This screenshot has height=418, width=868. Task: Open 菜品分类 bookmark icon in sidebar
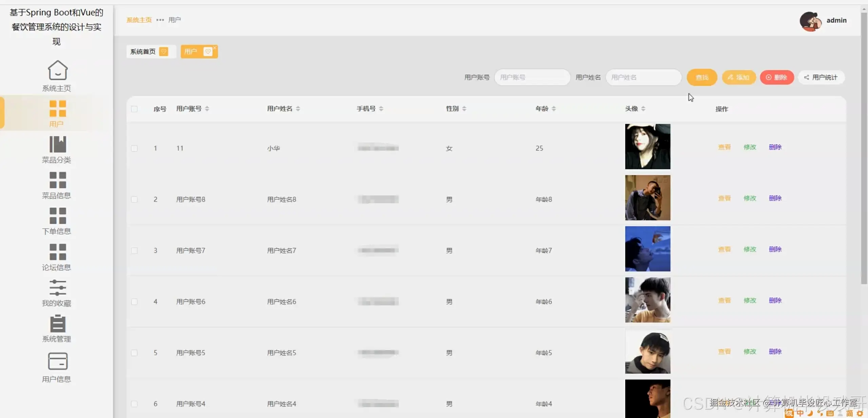57,144
